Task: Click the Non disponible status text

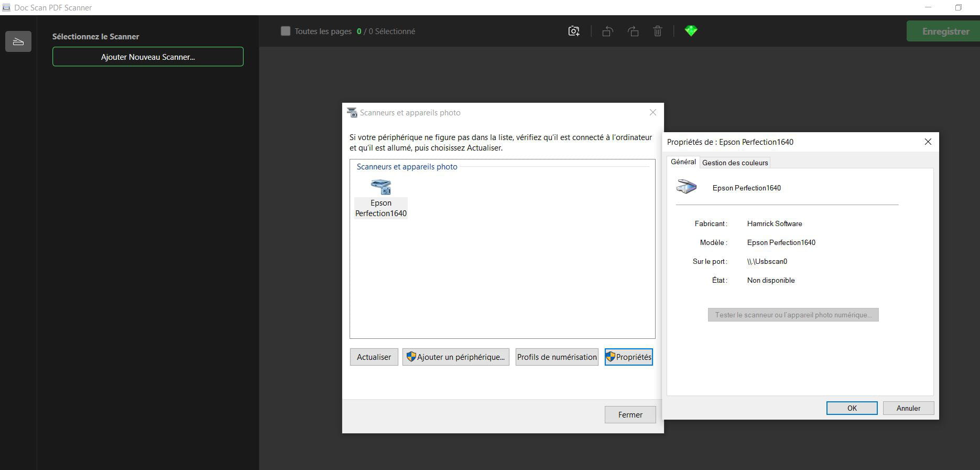Action: click(x=770, y=280)
